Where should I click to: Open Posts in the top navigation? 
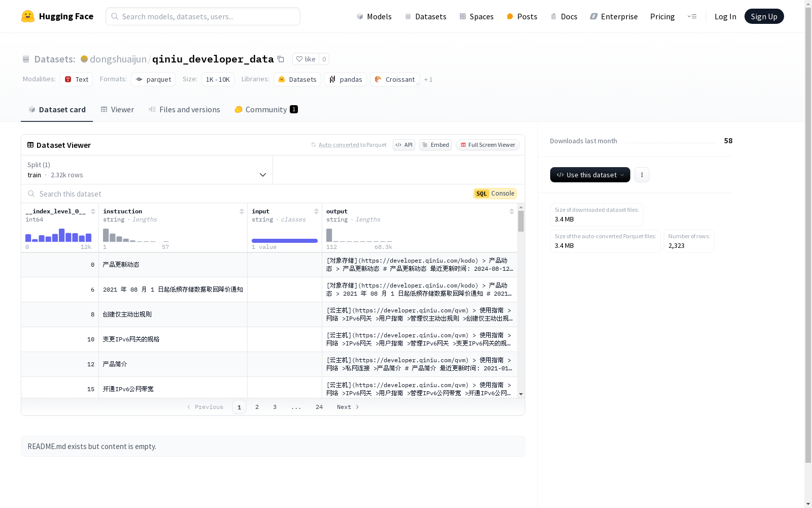[x=522, y=16]
